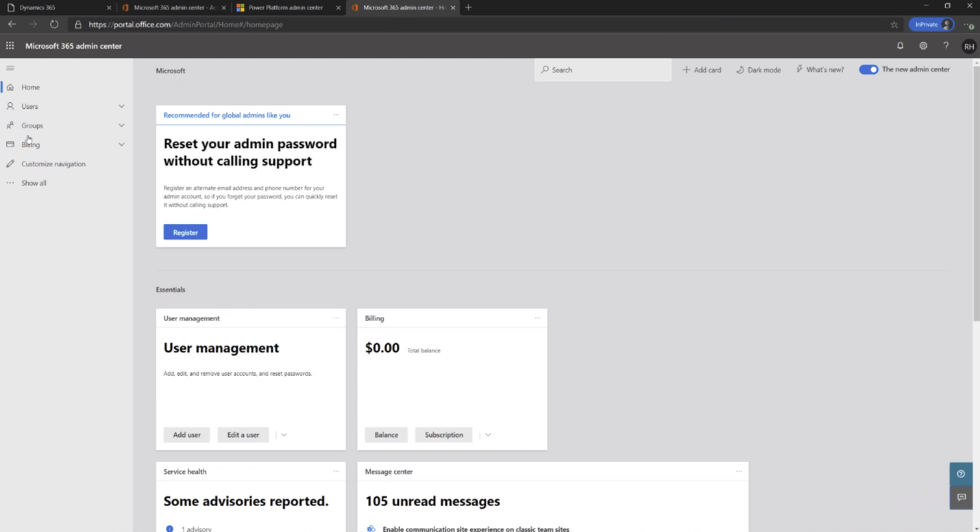
Task: Open the floating help assistant button
Action: point(961,474)
